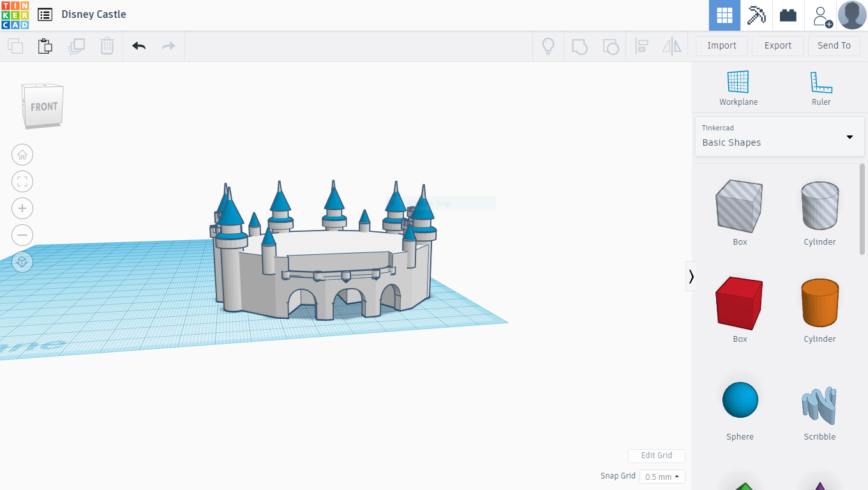Redo the last action
This screenshot has height=490, width=868.
pyautogui.click(x=168, y=46)
